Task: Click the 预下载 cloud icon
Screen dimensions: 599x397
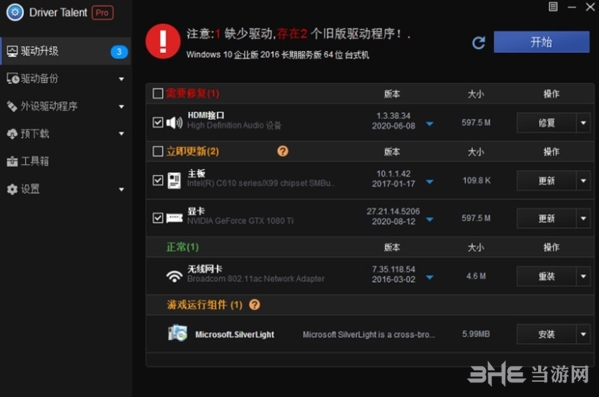Action: tap(12, 134)
